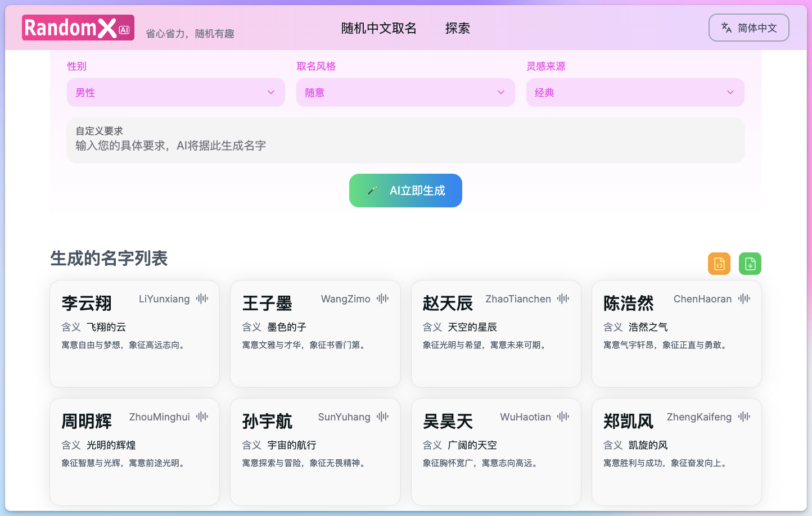Click the magic wand icon on generate button
The width and height of the screenshot is (812, 516).
coord(372,191)
